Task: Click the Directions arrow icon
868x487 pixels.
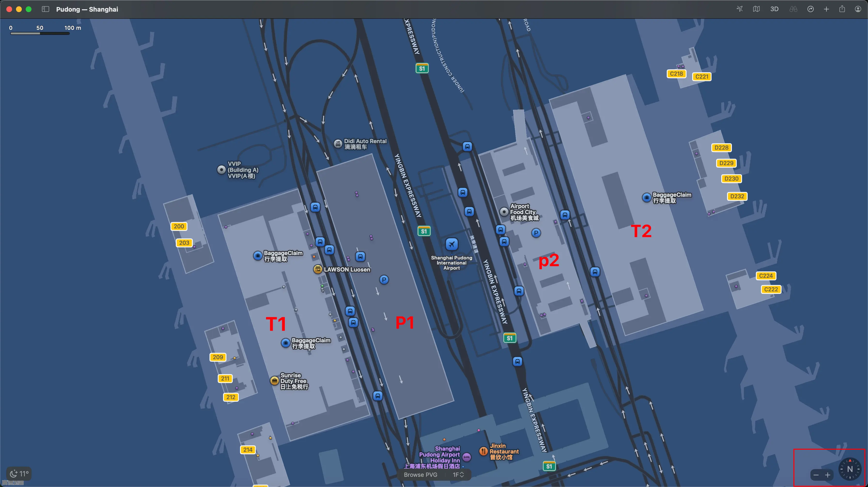Action: click(810, 9)
